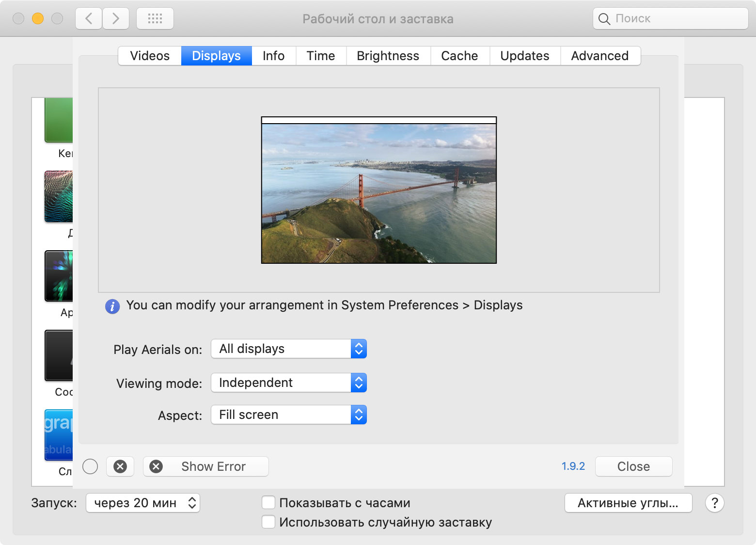Open the show-all preferences grid
Image resolution: width=756 pixels, height=545 pixels.
point(155,19)
